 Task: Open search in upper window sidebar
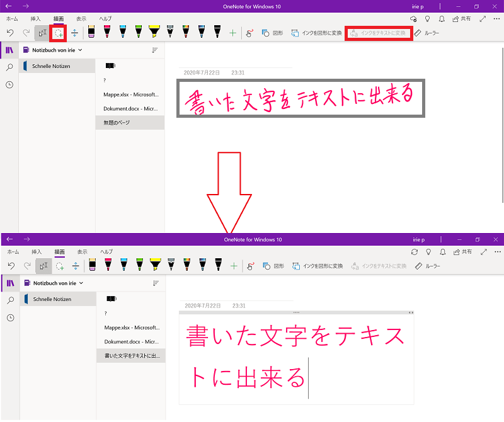pos(9,67)
